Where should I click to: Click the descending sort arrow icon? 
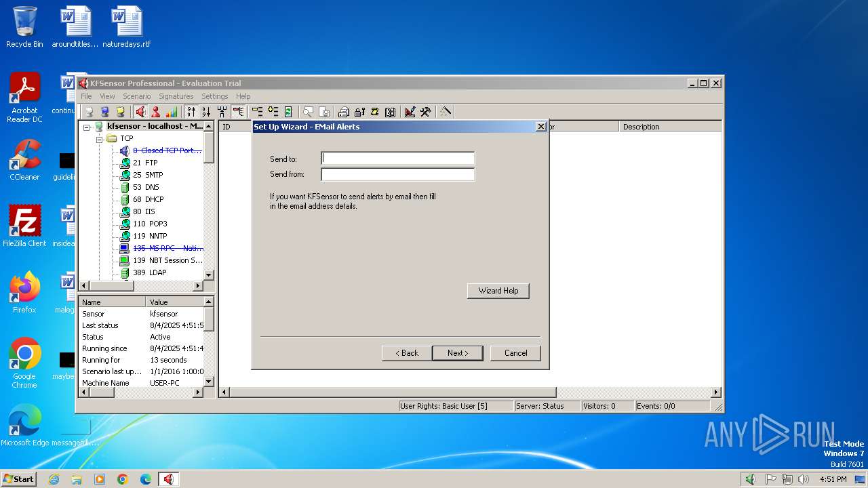coord(206,112)
